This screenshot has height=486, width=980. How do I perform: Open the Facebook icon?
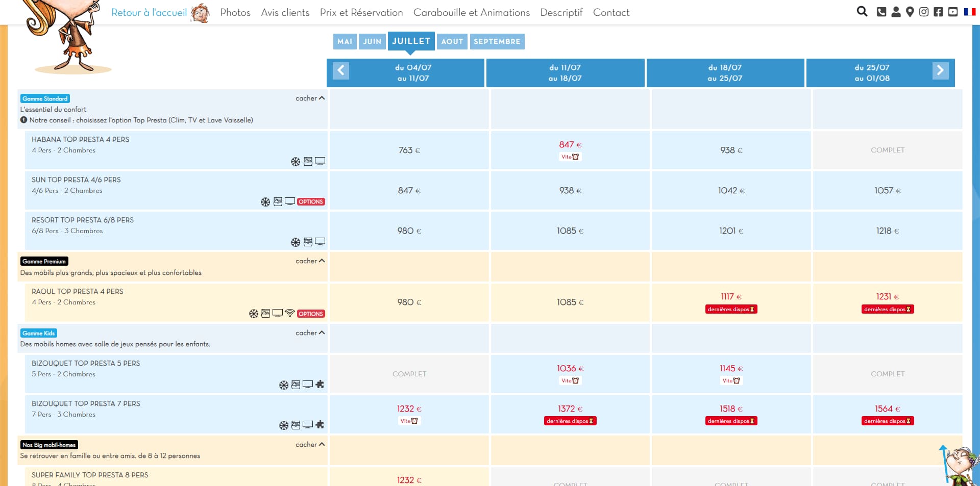(x=938, y=12)
